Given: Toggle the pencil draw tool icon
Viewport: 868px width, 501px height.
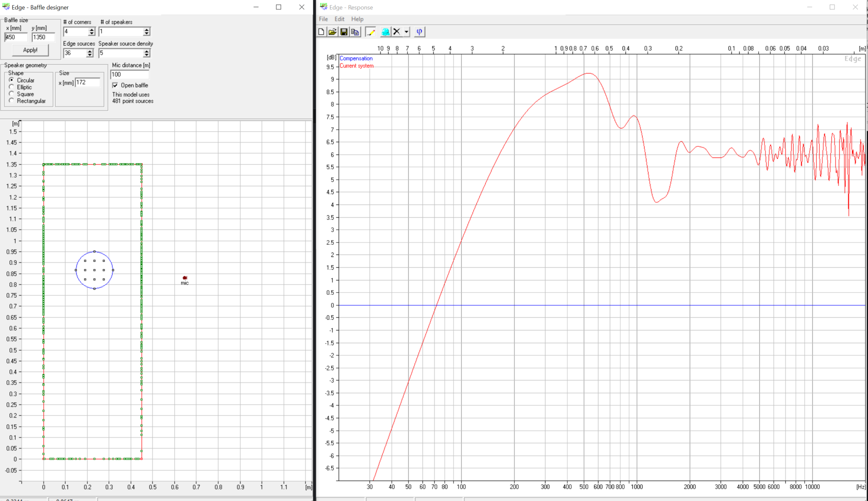Looking at the screenshot, I should [370, 32].
